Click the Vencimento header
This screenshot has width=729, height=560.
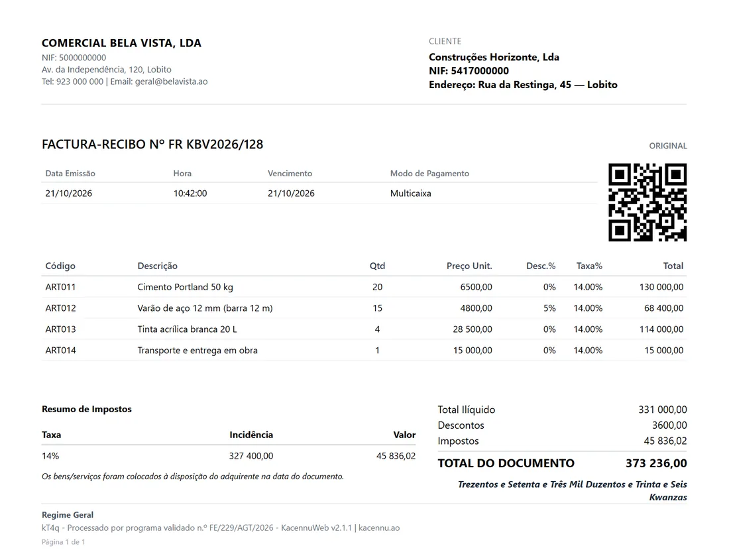pos(290,174)
